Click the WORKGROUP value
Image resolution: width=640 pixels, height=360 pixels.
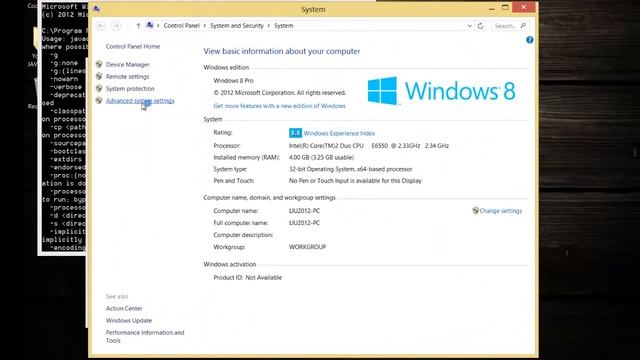tap(307, 247)
